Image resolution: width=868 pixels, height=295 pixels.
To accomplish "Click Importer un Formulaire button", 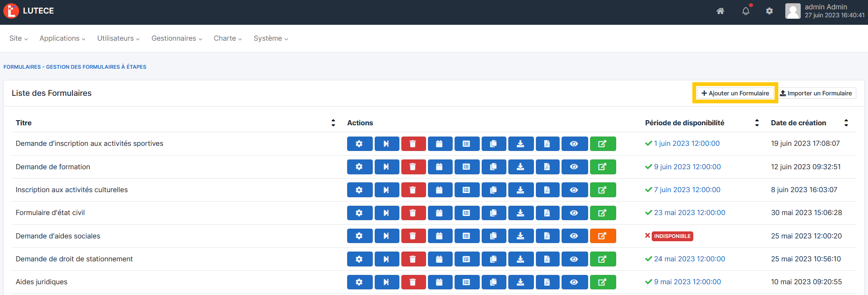I will pyautogui.click(x=816, y=93).
